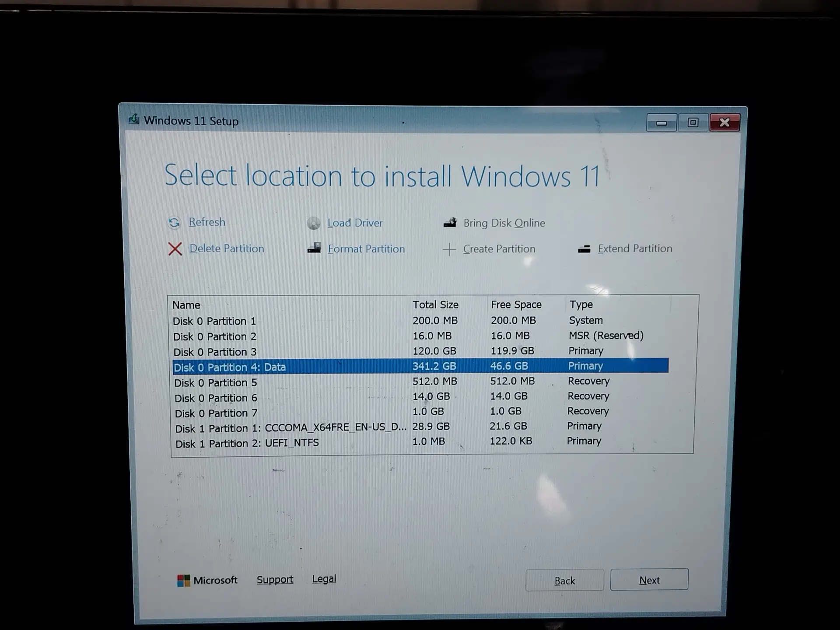Select the Disk 0 Partition 4: Data row
Image resolution: width=840 pixels, height=630 pixels.
click(420, 366)
